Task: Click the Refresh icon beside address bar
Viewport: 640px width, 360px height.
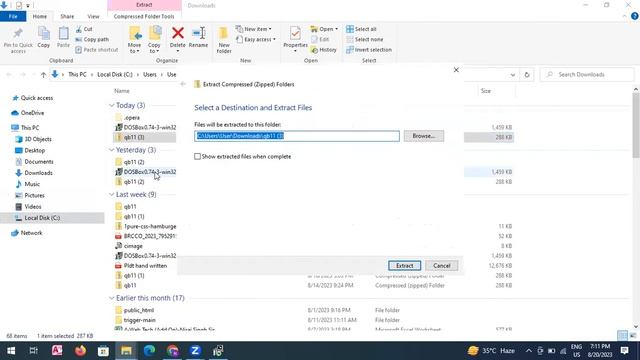Action: (527, 75)
